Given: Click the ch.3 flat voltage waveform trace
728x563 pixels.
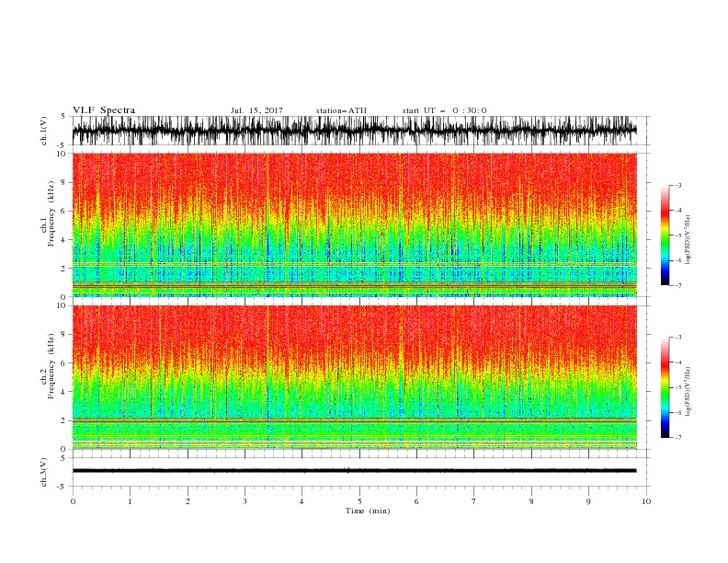Looking at the screenshot, I should pos(354,471).
